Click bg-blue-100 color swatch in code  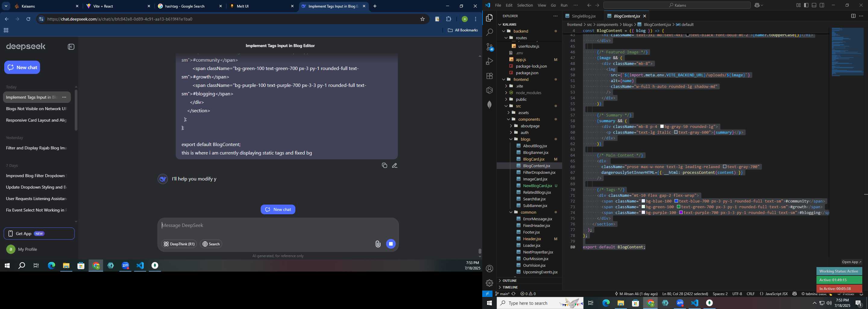(x=643, y=201)
